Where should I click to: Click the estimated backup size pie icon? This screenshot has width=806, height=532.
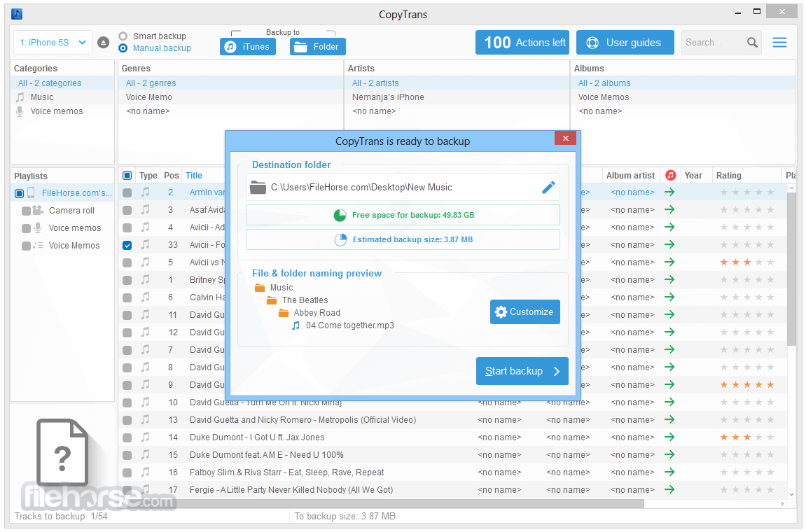point(340,239)
